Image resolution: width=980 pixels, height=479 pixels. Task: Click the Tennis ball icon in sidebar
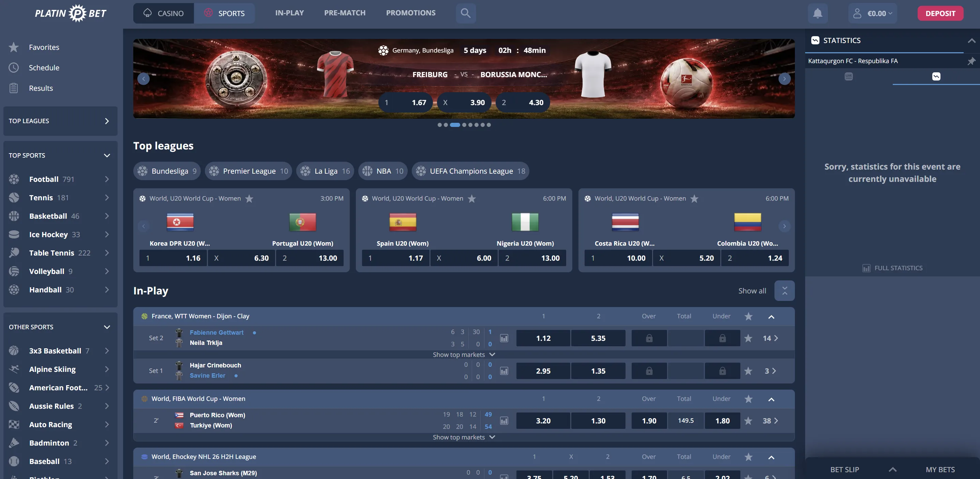14,198
